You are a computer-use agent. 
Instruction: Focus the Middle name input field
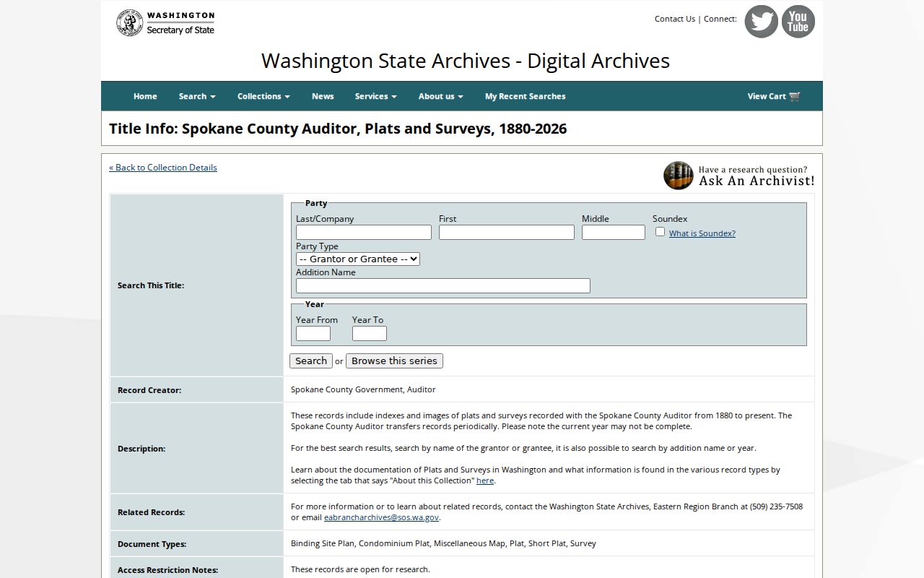pos(614,232)
